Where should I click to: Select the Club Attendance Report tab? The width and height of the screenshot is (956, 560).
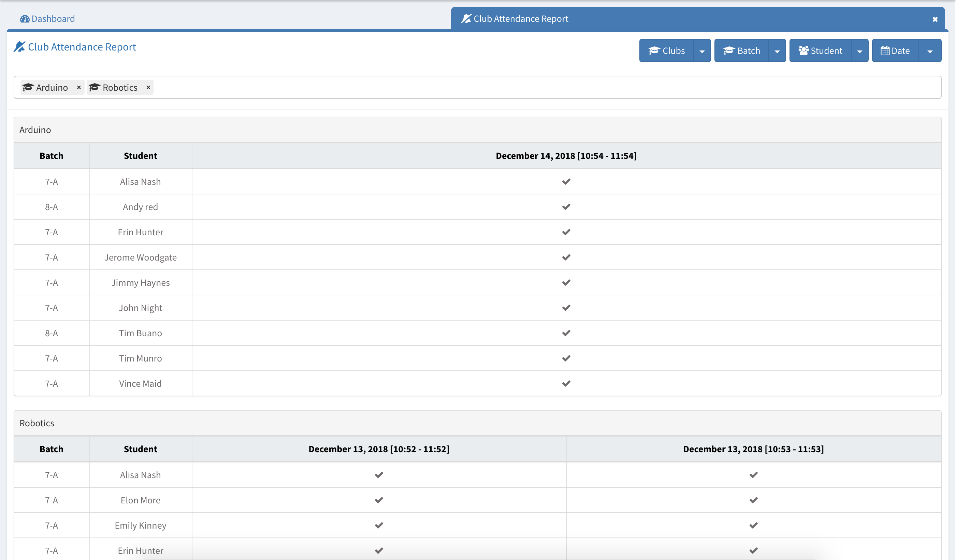point(521,18)
